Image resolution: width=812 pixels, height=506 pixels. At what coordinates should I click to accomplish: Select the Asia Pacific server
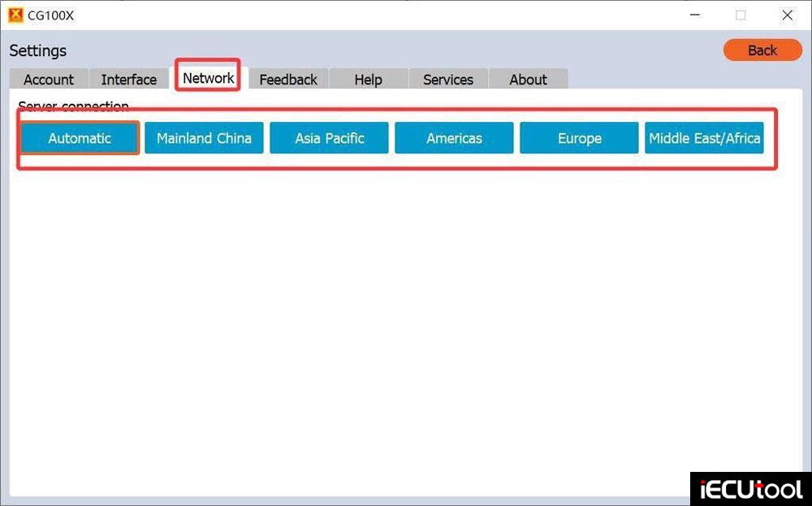[x=329, y=138]
